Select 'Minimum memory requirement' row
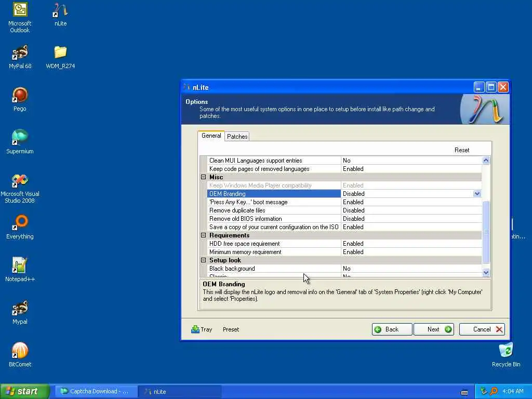This screenshot has height=399, width=532. [344, 252]
